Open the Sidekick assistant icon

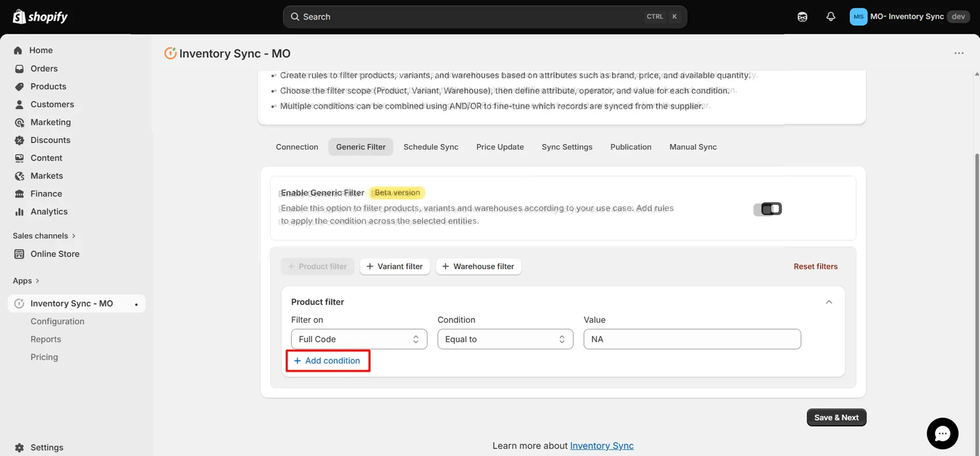pos(802,17)
